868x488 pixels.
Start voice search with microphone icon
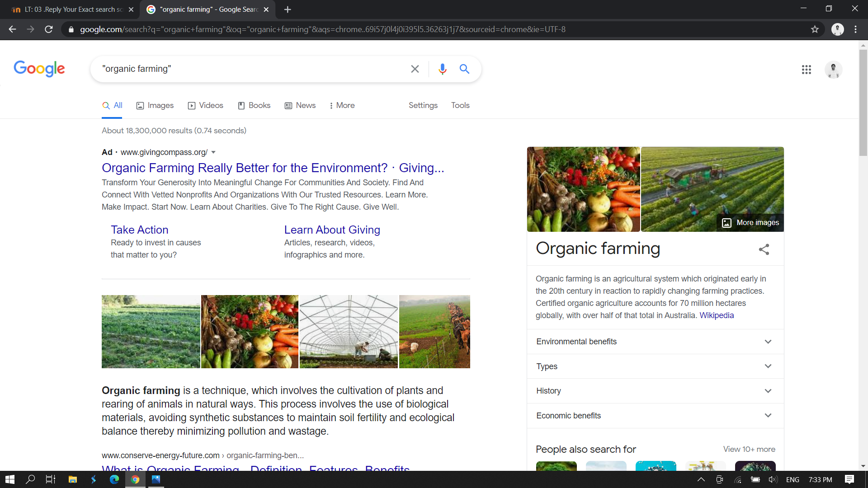[442, 69]
